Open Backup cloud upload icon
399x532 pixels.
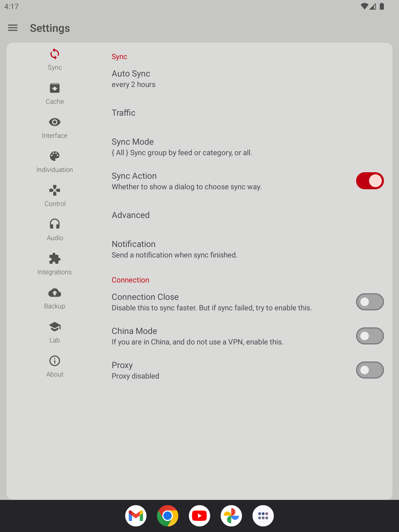55,293
